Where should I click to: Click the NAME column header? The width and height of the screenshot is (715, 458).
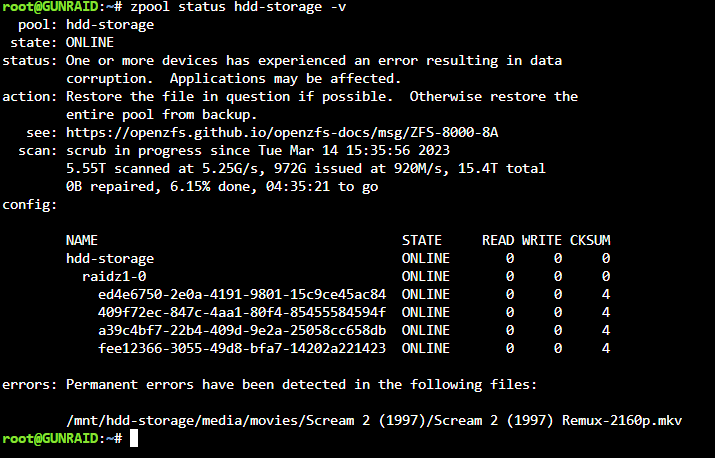[82, 240]
